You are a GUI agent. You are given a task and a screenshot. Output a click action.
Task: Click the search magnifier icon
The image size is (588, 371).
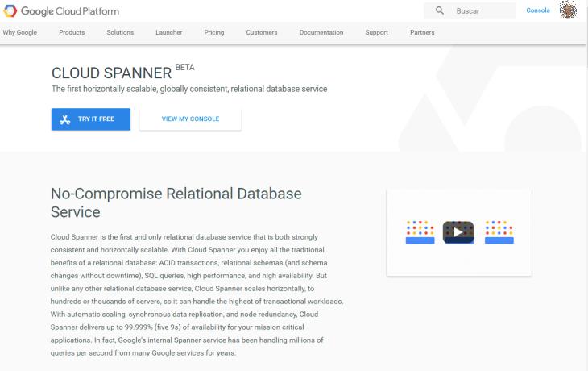[440, 10]
